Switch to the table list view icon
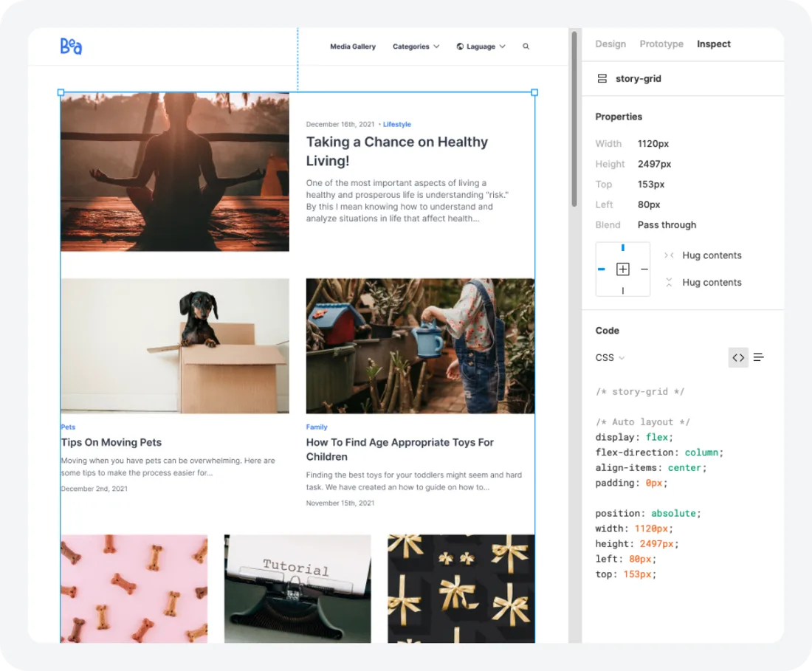The image size is (812, 671). pyautogui.click(x=759, y=357)
